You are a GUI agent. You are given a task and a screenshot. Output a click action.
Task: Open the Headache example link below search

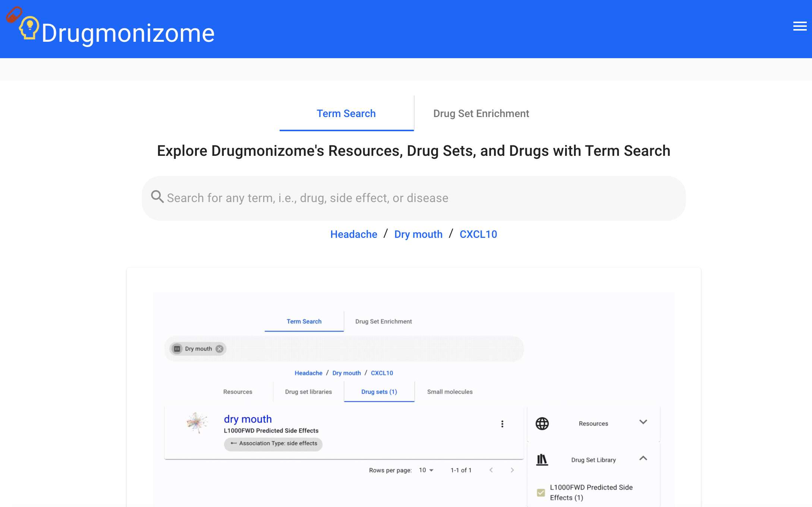[x=354, y=234]
